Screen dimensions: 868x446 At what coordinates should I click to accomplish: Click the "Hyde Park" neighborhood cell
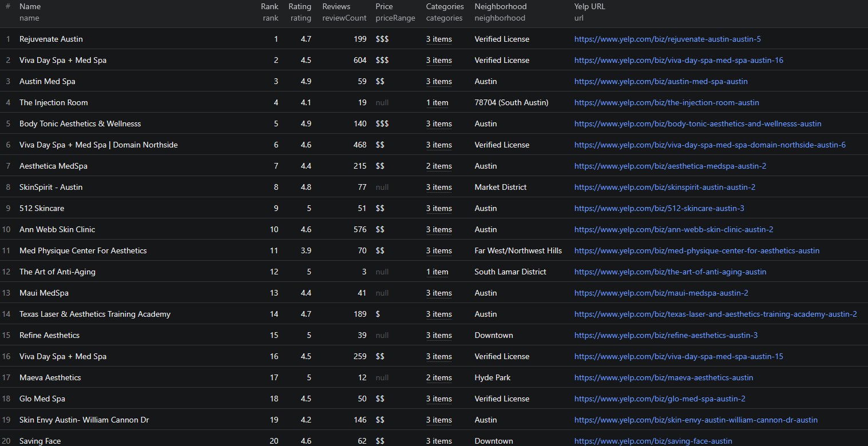point(493,377)
